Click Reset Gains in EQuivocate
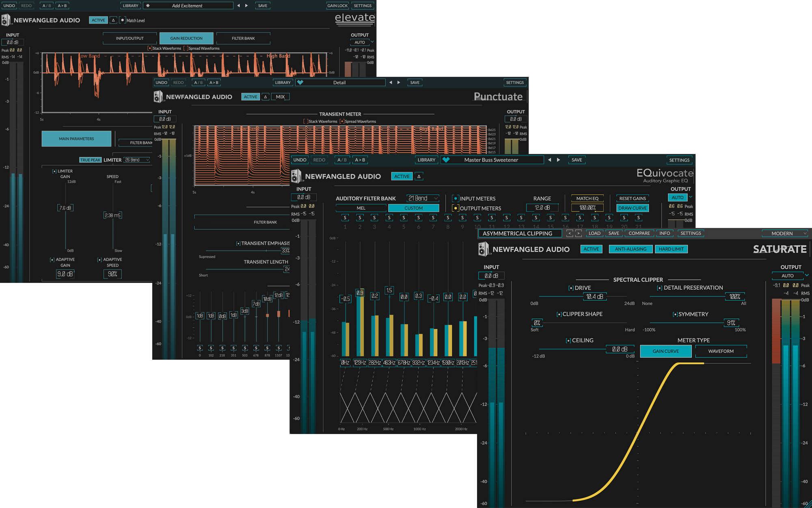The height and width of the screenshot is (508, 812). 633,198
